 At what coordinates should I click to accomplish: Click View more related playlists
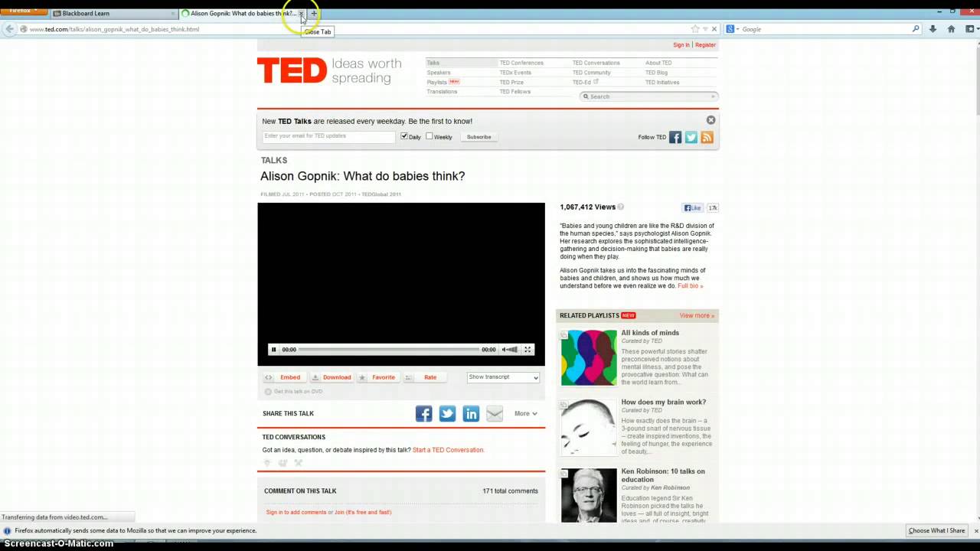click(x=697, y=315)
